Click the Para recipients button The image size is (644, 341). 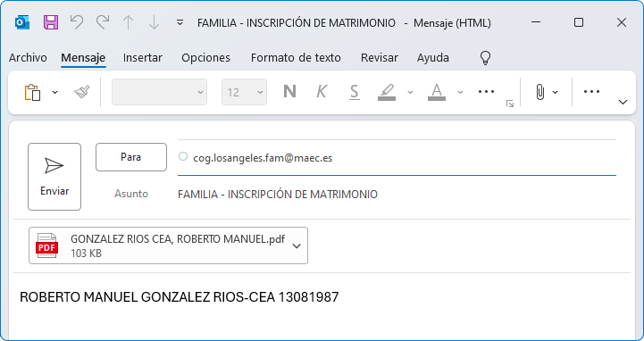tap(131, 157)
